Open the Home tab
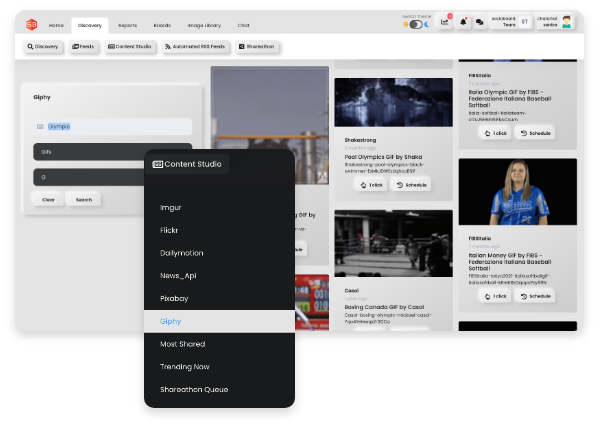Viewport: 599px width, 428px height. coord(56,25)
